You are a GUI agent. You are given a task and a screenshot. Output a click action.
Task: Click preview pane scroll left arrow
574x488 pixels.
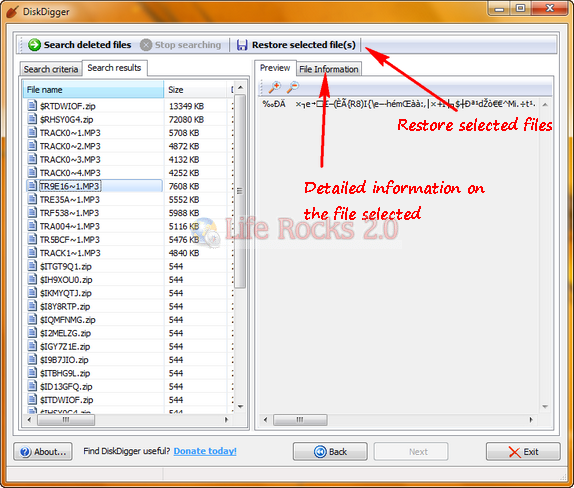coord(266,420)
